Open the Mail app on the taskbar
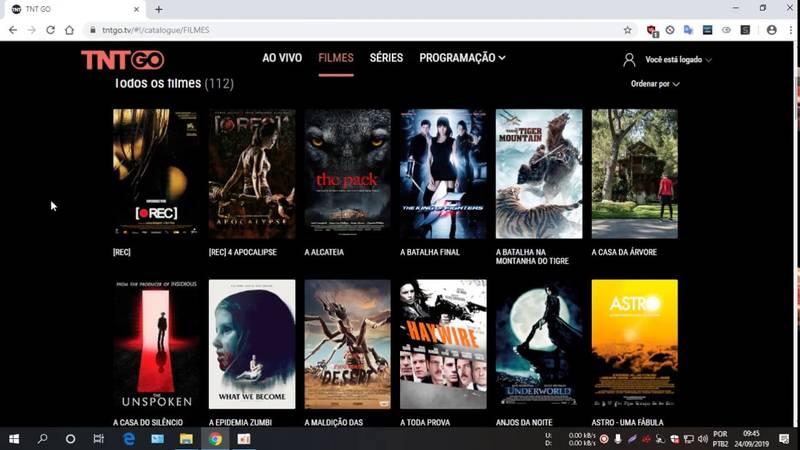 [x=158, y=439]
